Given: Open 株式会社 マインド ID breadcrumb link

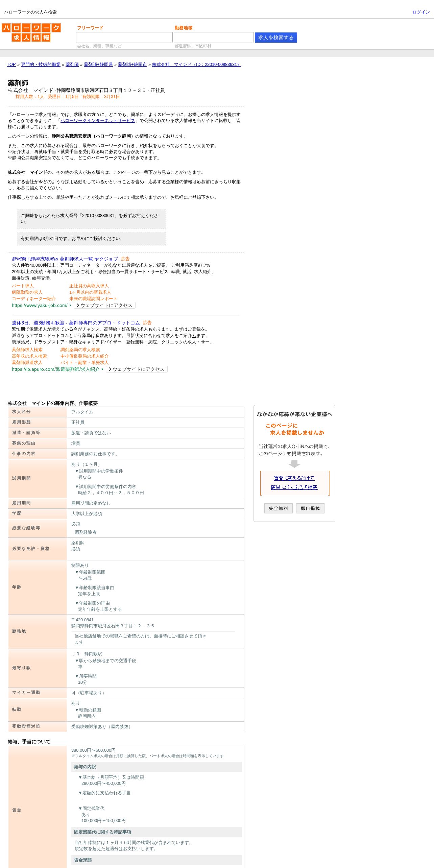Looking at the screenshot, I should [x=196, y=65].
